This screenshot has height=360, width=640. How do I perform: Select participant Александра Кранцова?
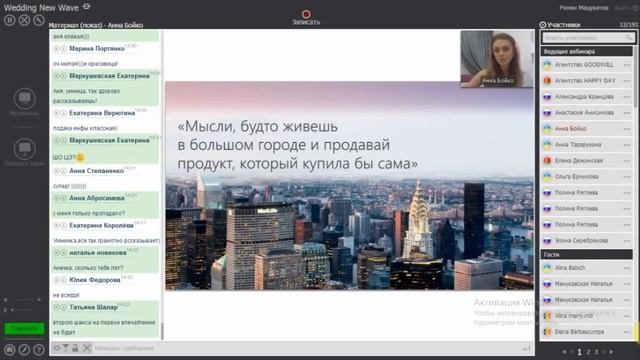click(587, 97)
